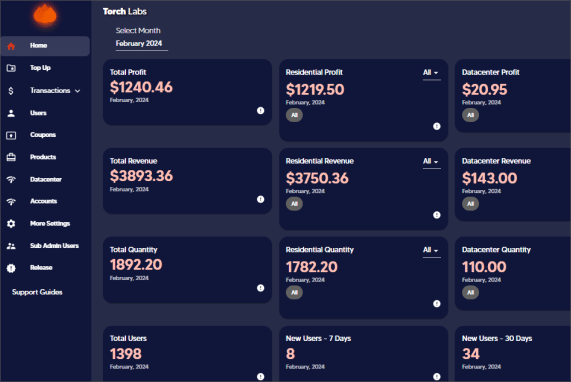
Task: Select the Products briefcase icon
Action: coord(11,157)
